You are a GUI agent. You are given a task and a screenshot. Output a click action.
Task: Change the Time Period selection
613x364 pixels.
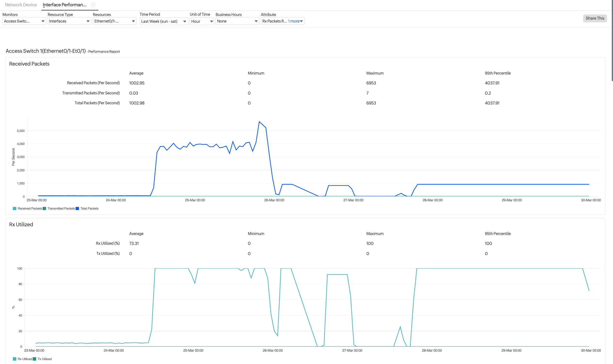click(x=164, y=21)
